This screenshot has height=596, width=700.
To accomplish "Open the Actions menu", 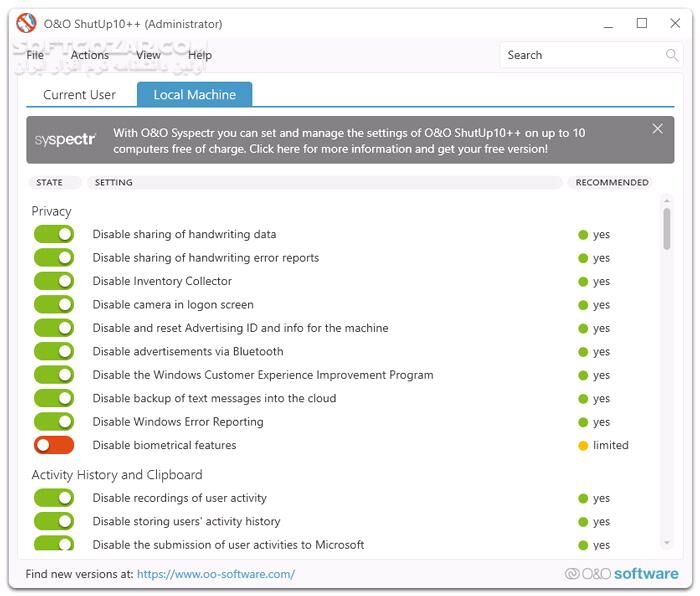I will click(x=90, y=56).
